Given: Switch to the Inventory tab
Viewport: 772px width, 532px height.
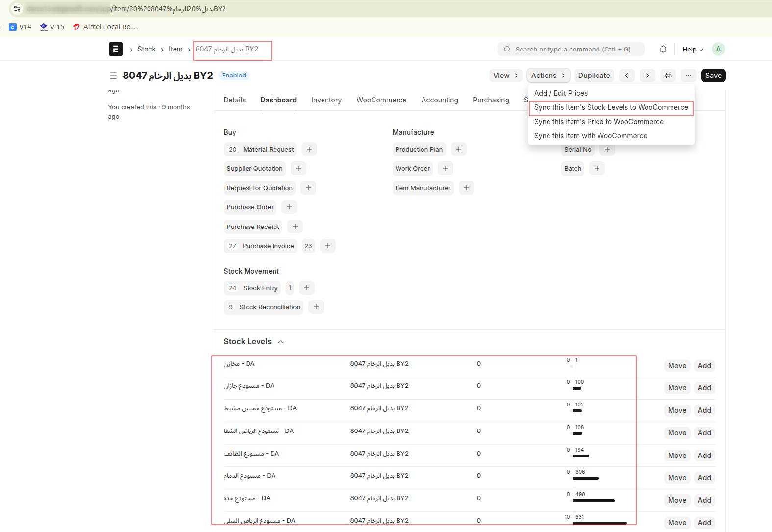Looking at the screenshot, I should (x=326, y=100).
